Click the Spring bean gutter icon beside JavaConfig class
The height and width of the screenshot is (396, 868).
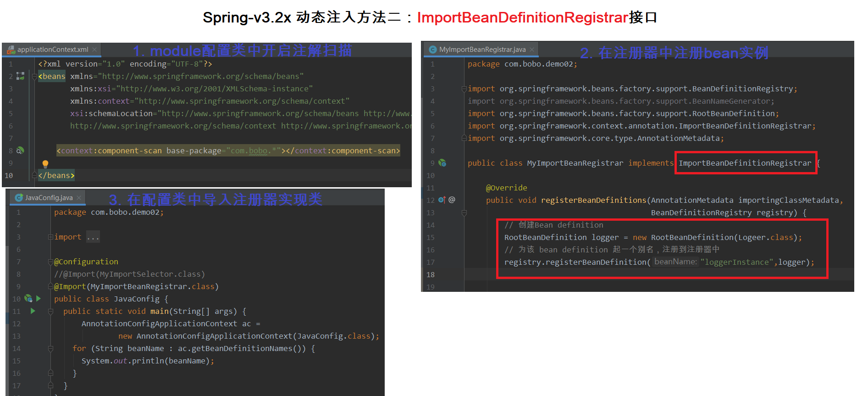[x=28, y=299]
